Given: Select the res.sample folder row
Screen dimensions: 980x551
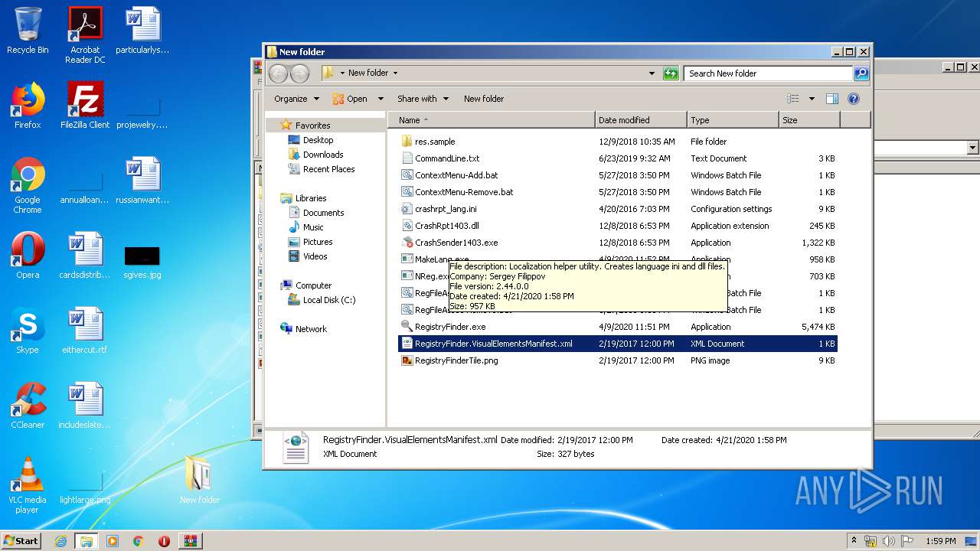Looking at the screenshot, I should [618, 142].
